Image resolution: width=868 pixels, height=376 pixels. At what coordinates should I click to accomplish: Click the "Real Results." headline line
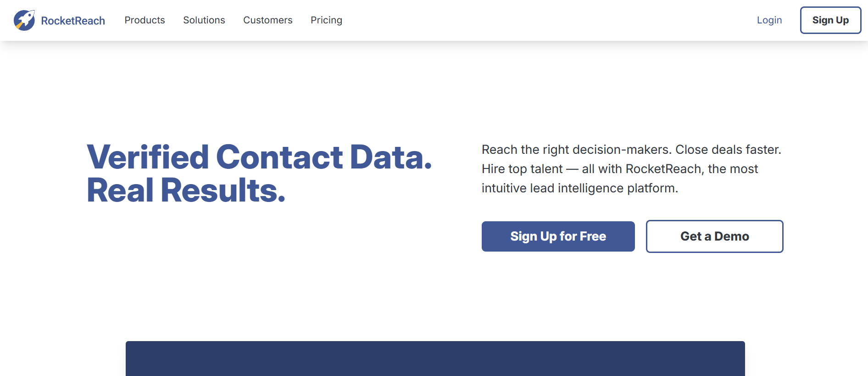pos(186,190)
